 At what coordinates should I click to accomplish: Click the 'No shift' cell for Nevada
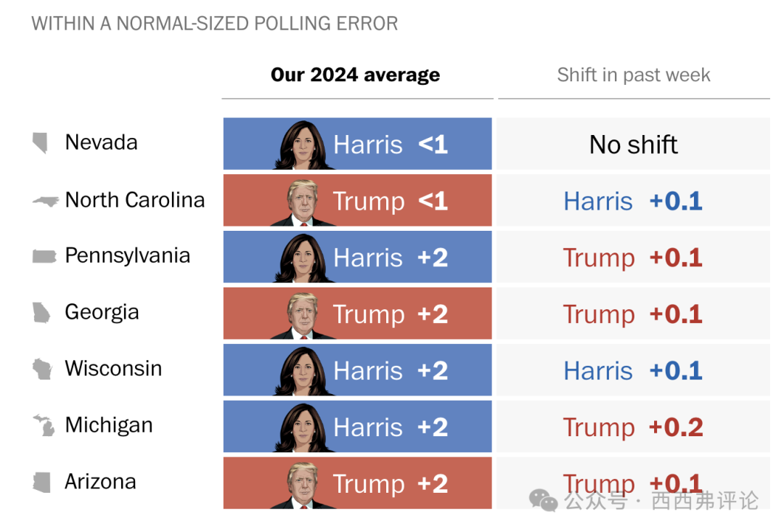click(x=633, y=144)
